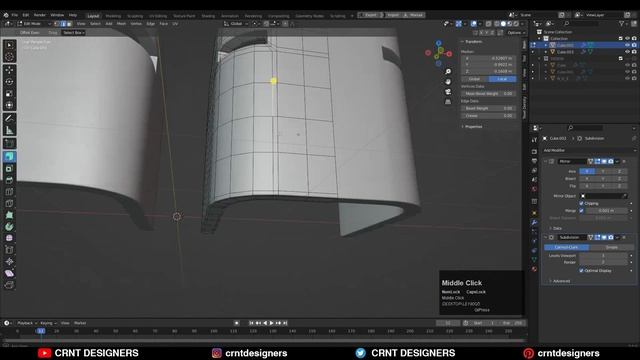Open the File menu
The image size is (640, 360).
click(x=15, y=15)
